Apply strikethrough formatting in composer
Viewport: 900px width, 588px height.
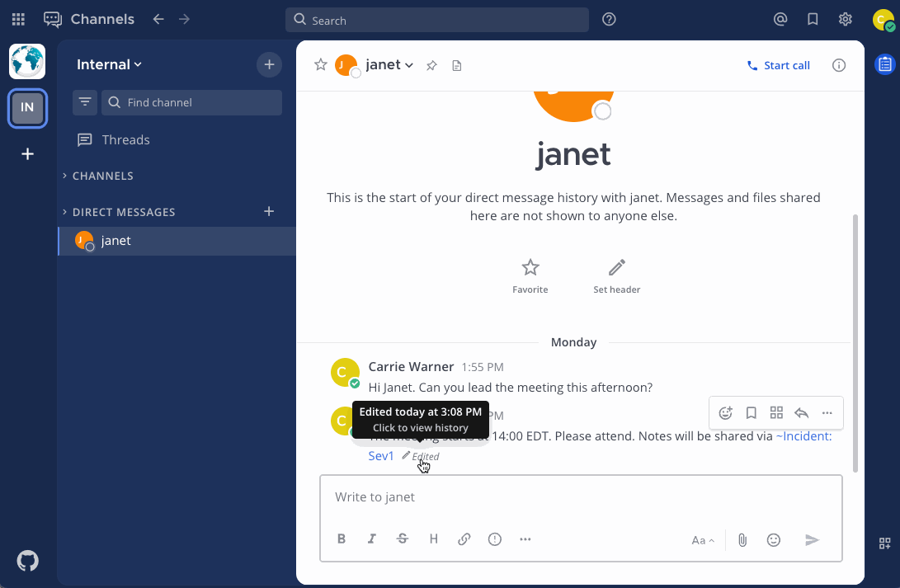click(403, 539)
